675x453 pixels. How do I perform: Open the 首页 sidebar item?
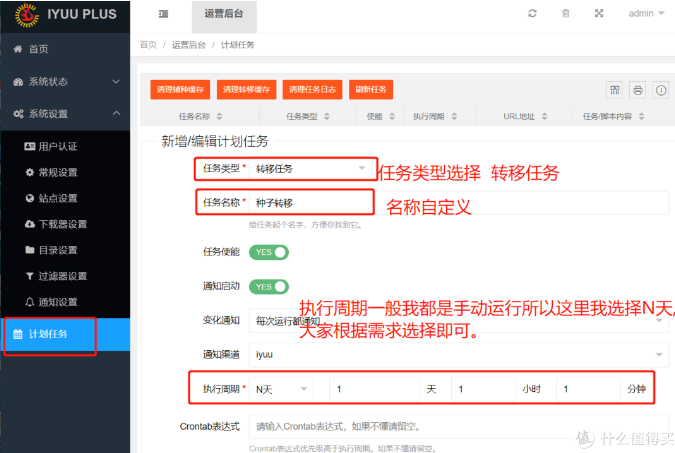coord(65,49)
